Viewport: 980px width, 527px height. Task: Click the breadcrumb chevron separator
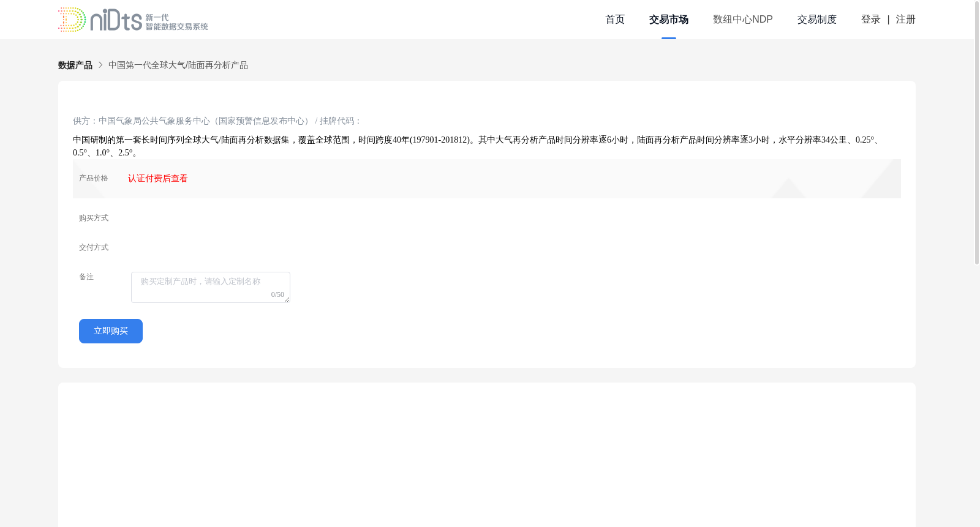pyautogui.click(x=100, y=65)
